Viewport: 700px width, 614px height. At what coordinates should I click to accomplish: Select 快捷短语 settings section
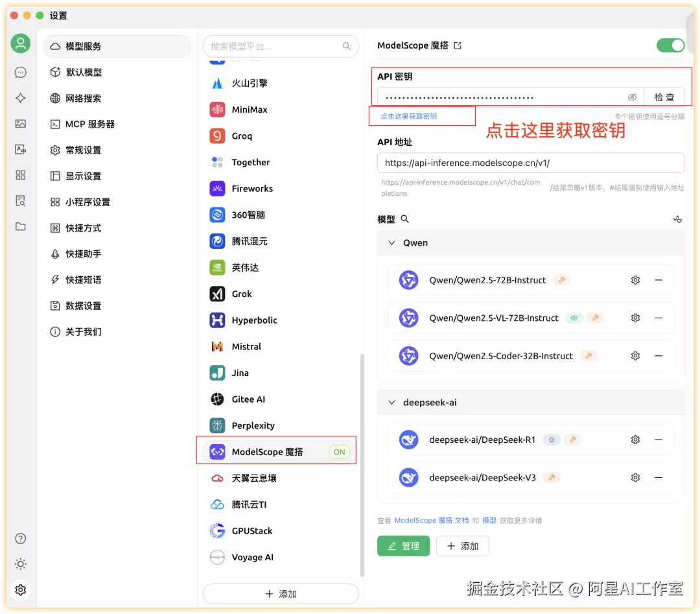tap(117, 280)
